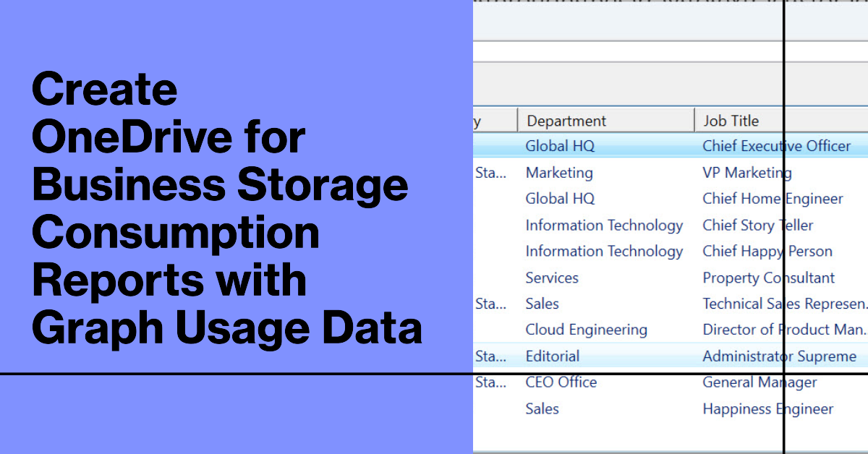Viewport: 868px width, 454px height.
Task: Select the Property Consultant row
Action: click(768, 278)
